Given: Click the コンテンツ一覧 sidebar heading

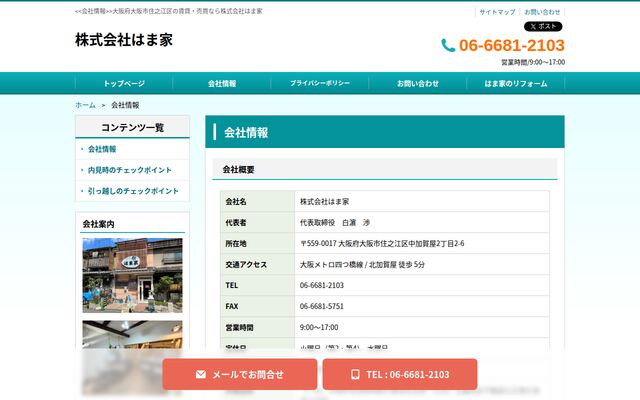Looking at the screenshot, I should pyautogui.click(x=132, y=127).
